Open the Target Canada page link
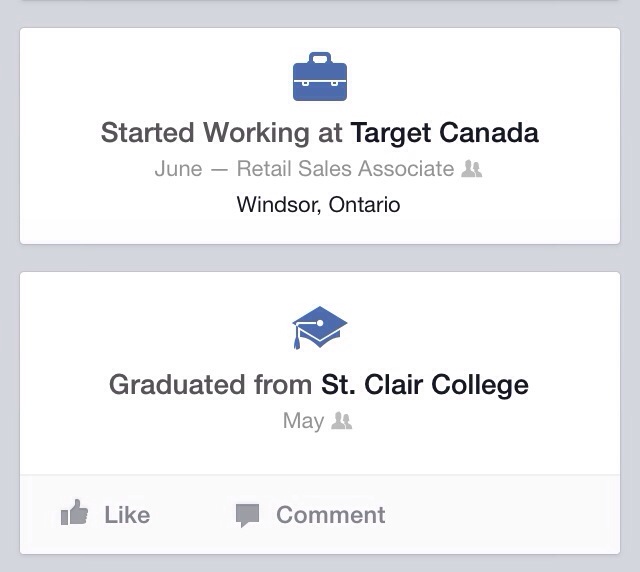The width and height of the screenshot is (640, 572). click(444, 132)
